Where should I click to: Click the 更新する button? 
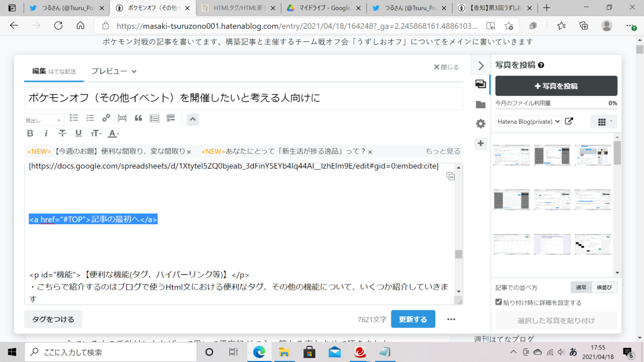pos(413,319)
